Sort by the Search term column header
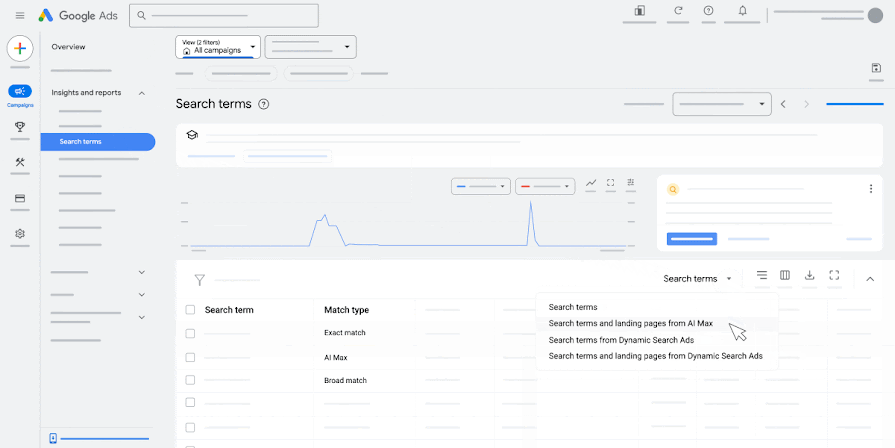The width and height of the screenshot is (895, 448). 229,310
